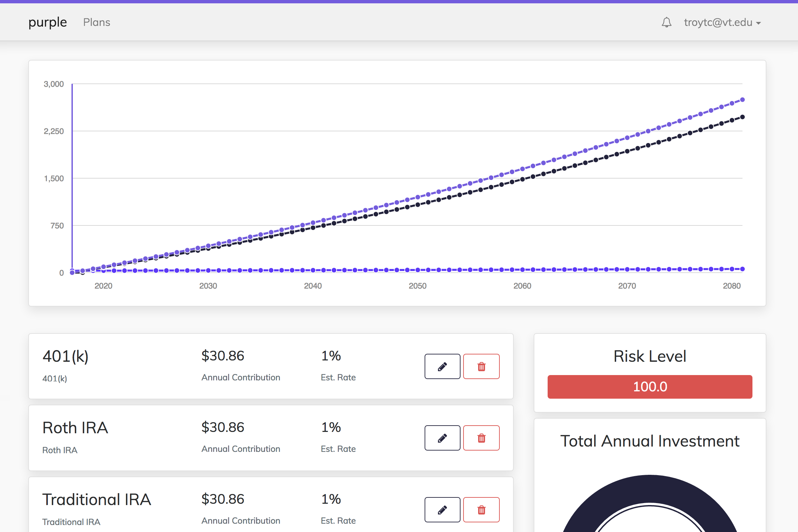Select the Traditional IRA plan title
Screen dimensions: 798x532
pos(97,499)
